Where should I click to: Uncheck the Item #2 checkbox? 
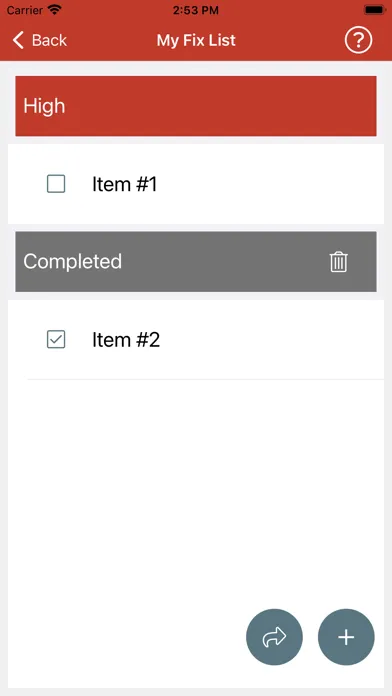pyautogui.click(x=56, y=340)
